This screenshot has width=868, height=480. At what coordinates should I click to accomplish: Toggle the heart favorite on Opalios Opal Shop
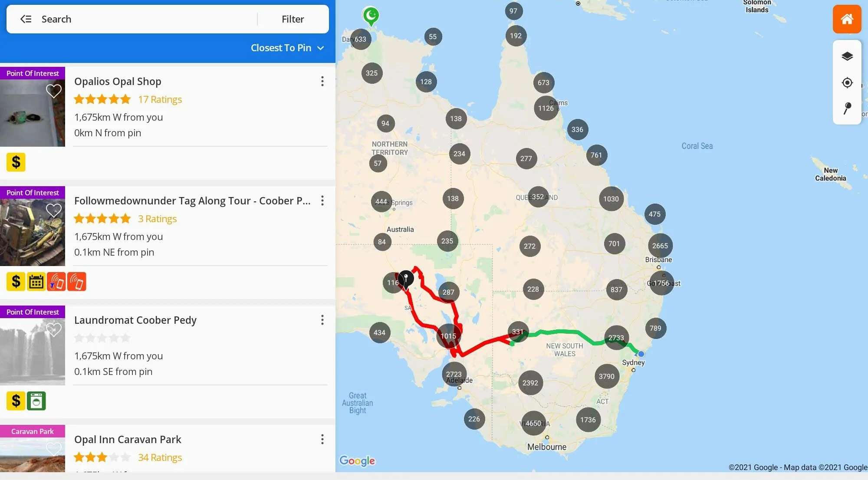point(54,91)
